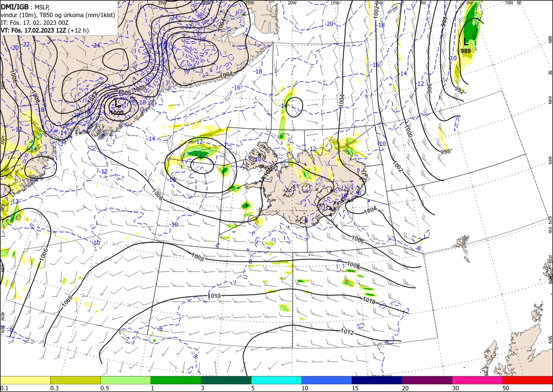Click the '0.1' legend scale value

click(4, 388)
